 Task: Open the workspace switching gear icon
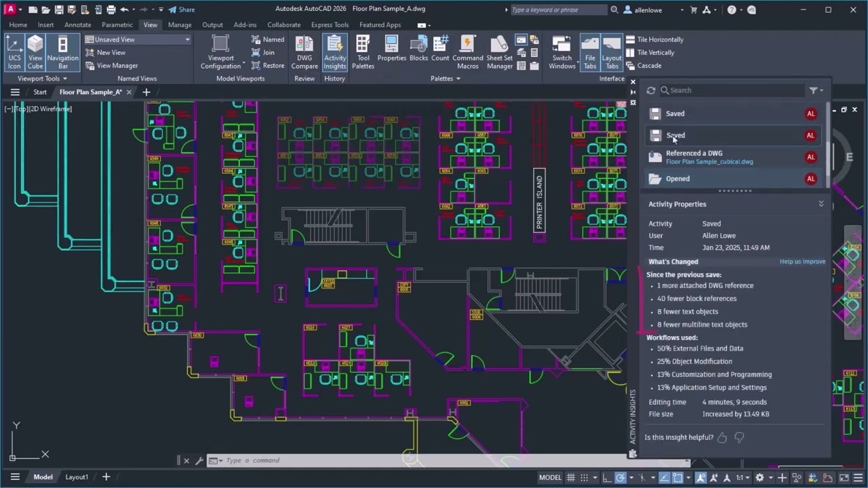point(759,477)
